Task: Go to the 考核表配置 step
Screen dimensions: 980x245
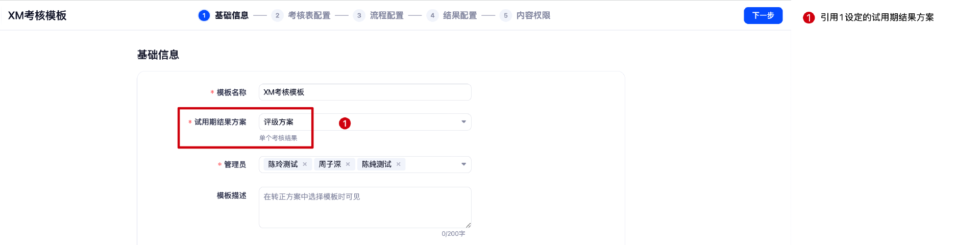Action: click(309, 15)
